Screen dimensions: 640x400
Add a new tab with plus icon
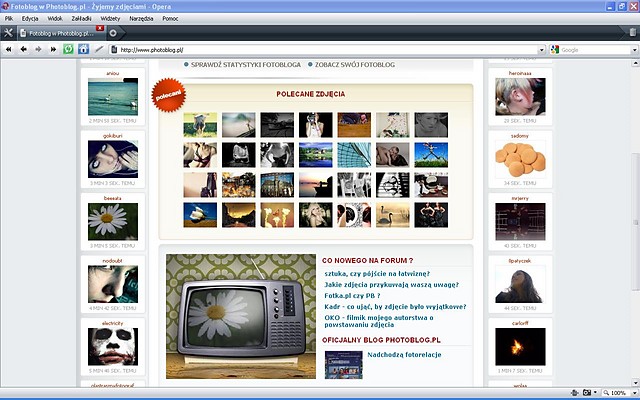113,33
